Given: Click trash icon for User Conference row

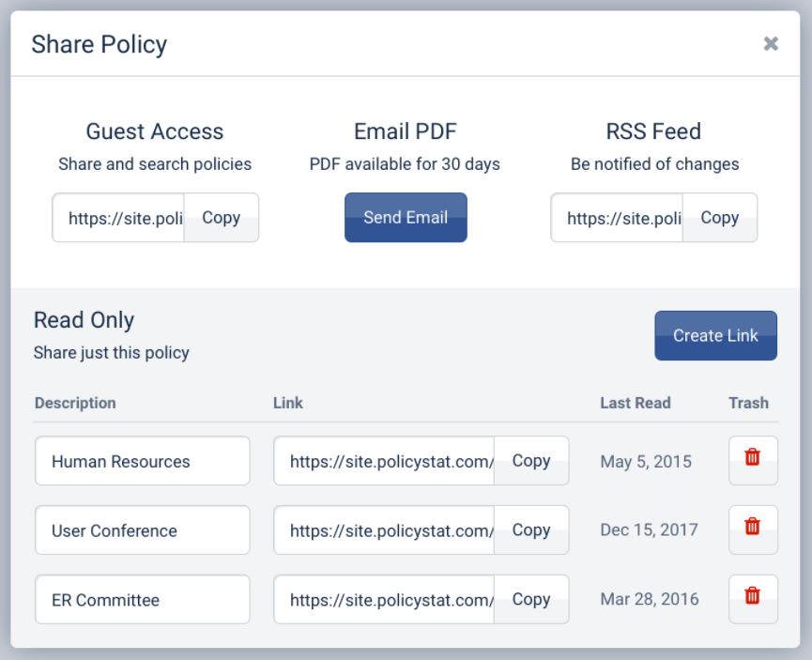Looking at the screenshot, I should [x=752, y=530].
